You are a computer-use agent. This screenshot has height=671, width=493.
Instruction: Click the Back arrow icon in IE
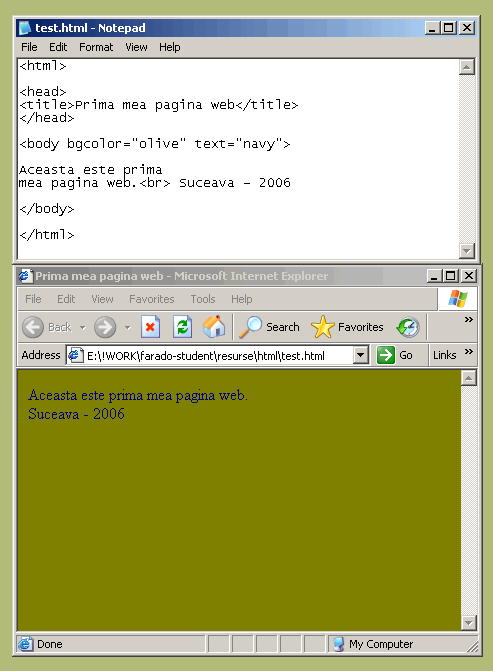coord(33,327)
